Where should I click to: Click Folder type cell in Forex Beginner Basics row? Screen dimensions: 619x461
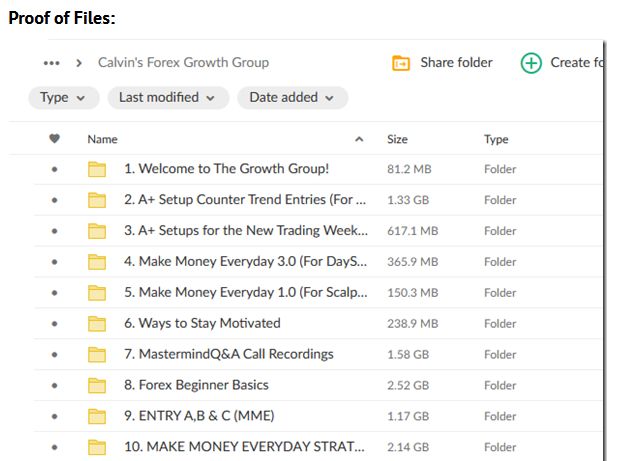[x=500, y=385]
